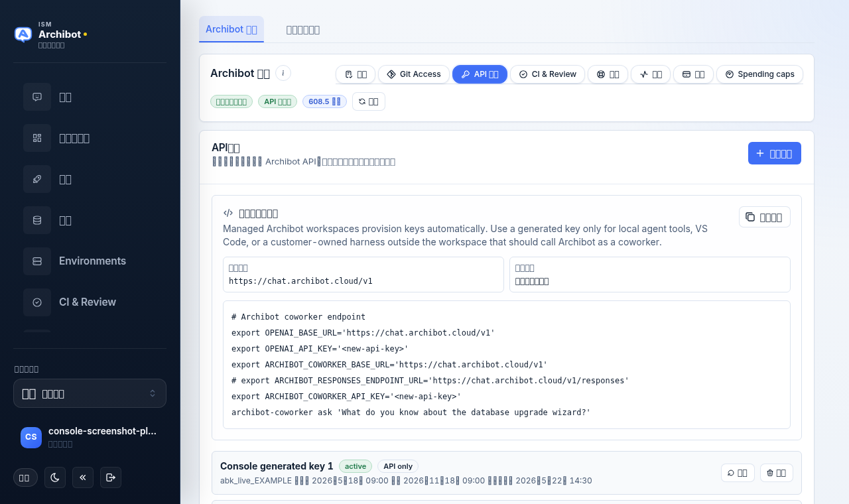Image resolution: width=849 pixels, height=504 pixels.
Task: Click the info icon beside Archibot heading
Action: pos(283,73)
